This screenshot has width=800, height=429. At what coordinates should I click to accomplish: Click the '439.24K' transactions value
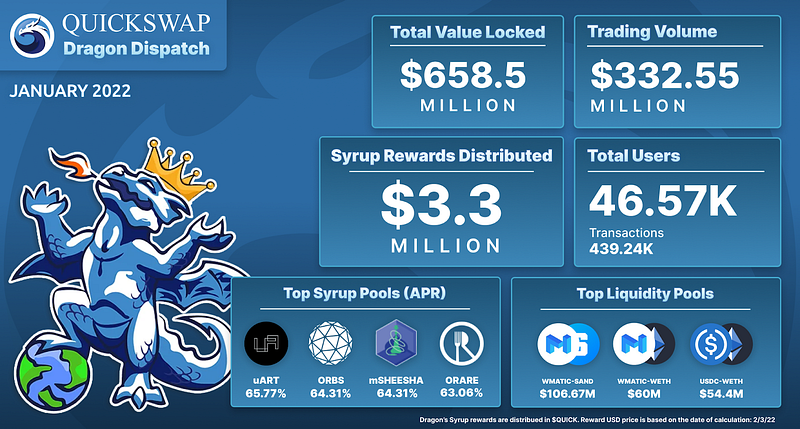tap(621, 249)
